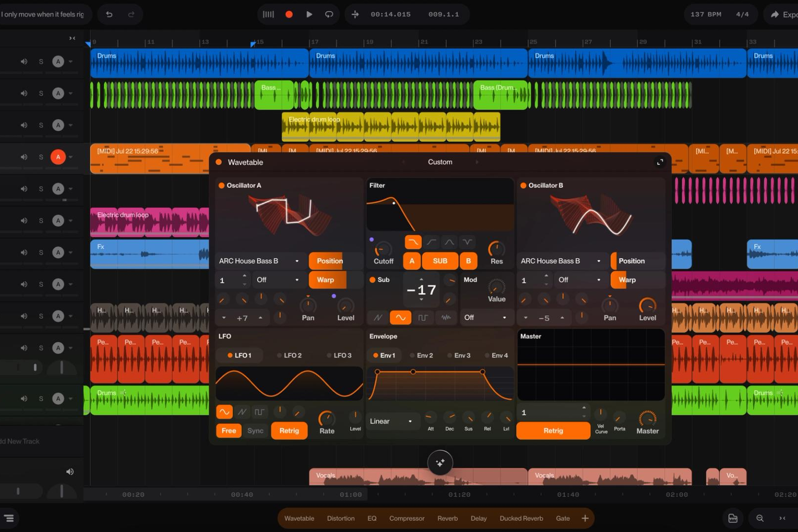
Task: Click the 137 BPM tempo value
Action: click(705, 14)
